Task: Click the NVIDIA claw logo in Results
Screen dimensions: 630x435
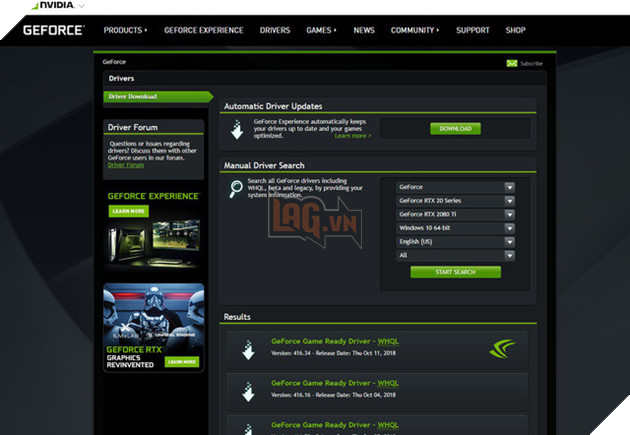Action: [503, 349]
